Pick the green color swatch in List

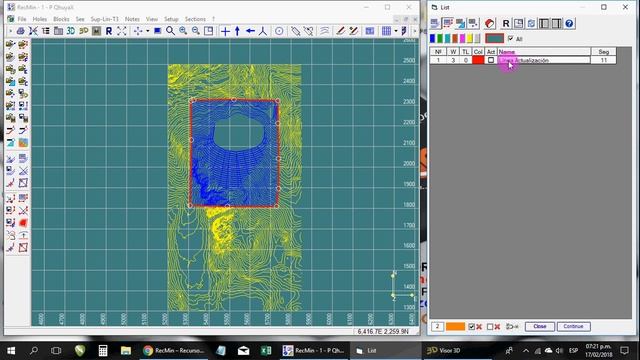pyautogui.click(x=440, y=38)
